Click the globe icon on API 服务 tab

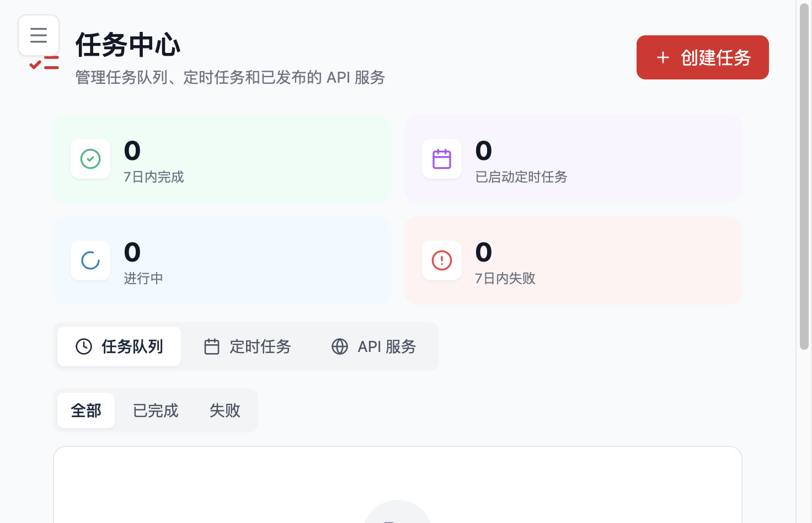pyautogui.click(x=339, y=346)
